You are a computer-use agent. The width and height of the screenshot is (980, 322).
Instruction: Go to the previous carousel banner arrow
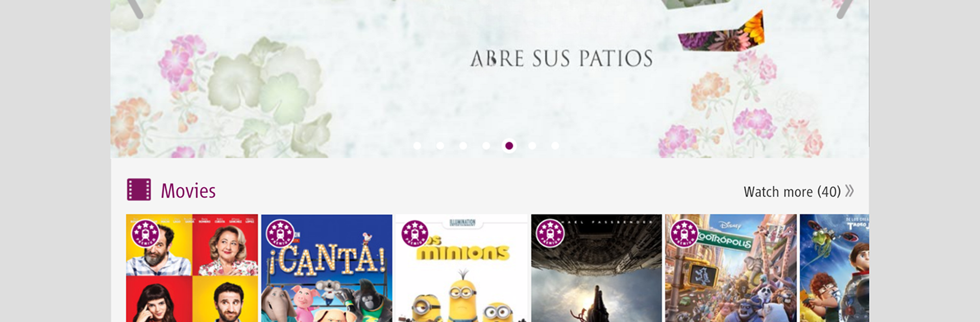136,8
